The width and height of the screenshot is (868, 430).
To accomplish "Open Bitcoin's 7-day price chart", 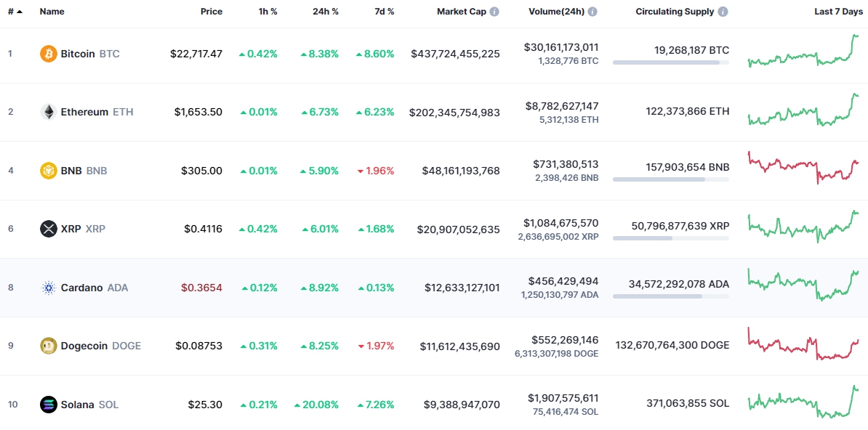I will pyautogui.click(x=803, y=51).
